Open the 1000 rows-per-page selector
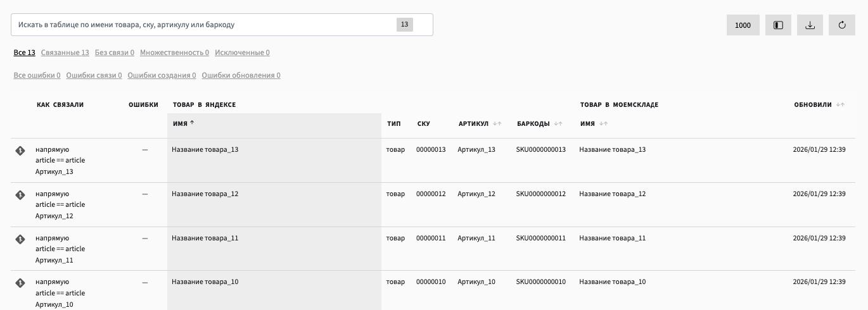The height and width of the screenshot is (310, 868). point(743,25)
